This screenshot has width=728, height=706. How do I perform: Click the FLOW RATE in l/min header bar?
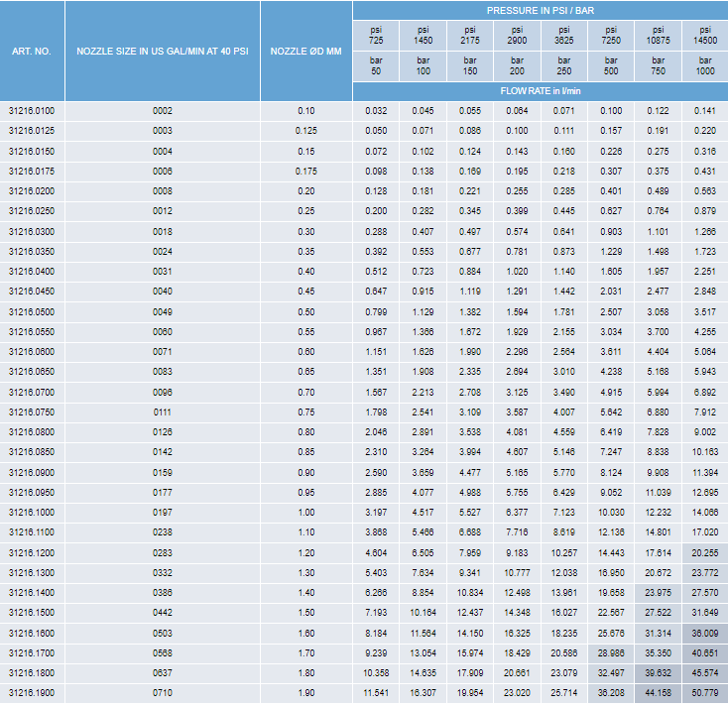point(540,90)
